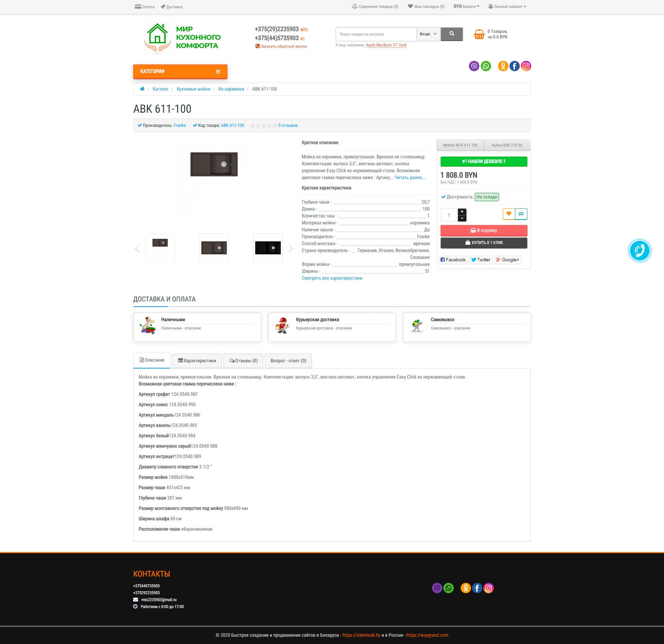
Task: Click the home breadcrumb icon
Action: click(142, 89)
